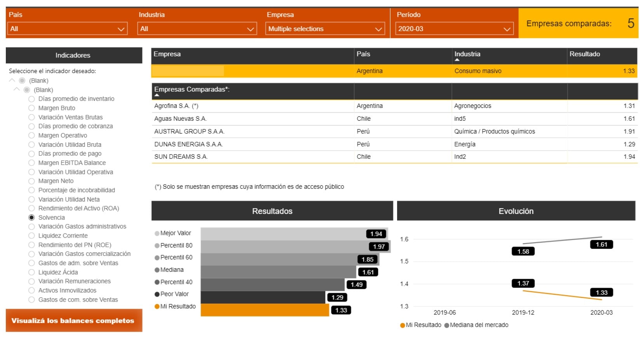644x339 pixels.
Task: Click the Indicadores panel header
Action: point(74,55)
